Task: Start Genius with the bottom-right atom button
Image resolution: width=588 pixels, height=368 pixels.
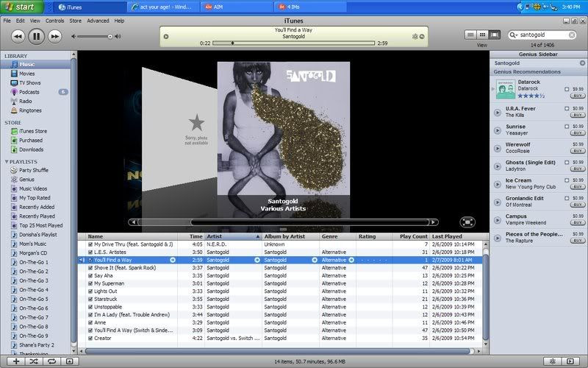Action: (x=553, y=361)
